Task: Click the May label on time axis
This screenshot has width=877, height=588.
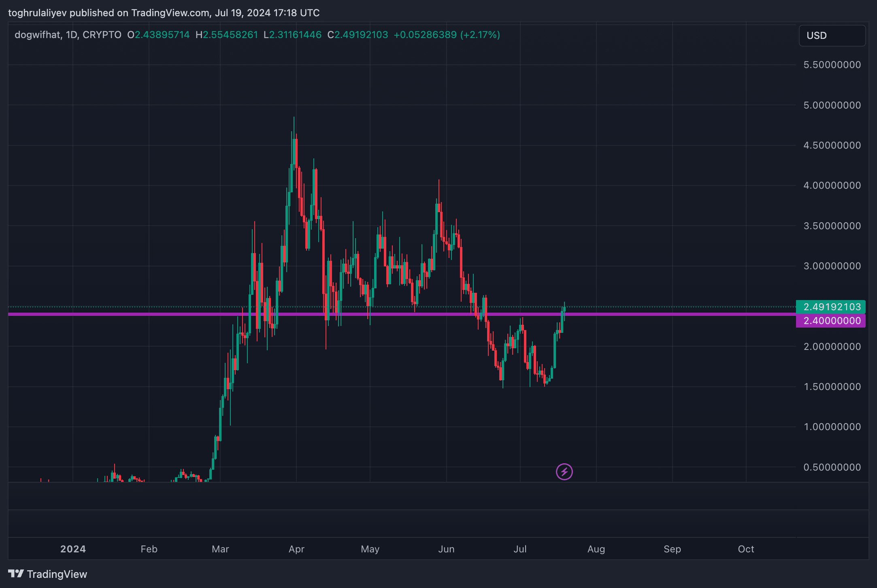Action: [370, 549]
